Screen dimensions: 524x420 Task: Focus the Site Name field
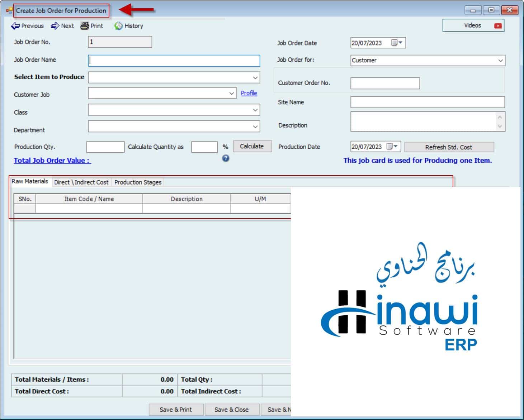(428, 102)
